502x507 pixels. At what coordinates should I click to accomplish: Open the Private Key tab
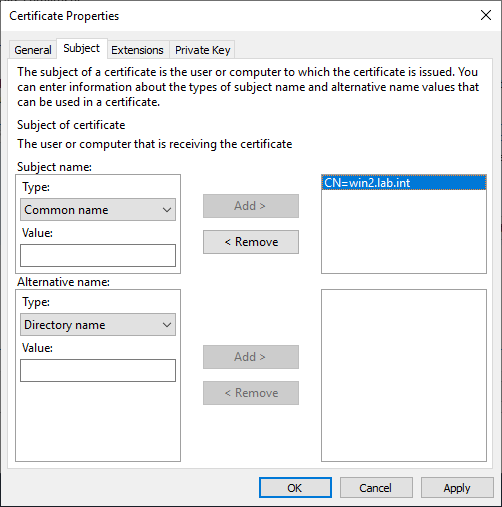tap(202, 50)
